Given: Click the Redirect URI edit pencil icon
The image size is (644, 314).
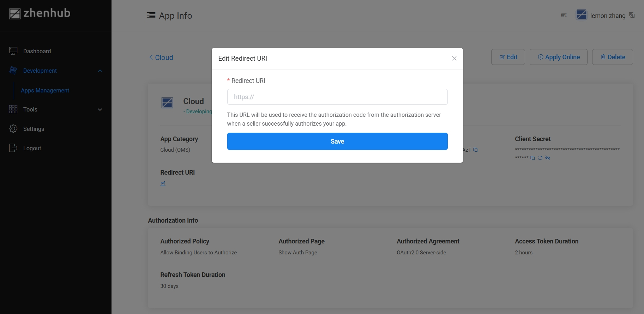Looking at the screenshot, I should click(x=163, y=183).
